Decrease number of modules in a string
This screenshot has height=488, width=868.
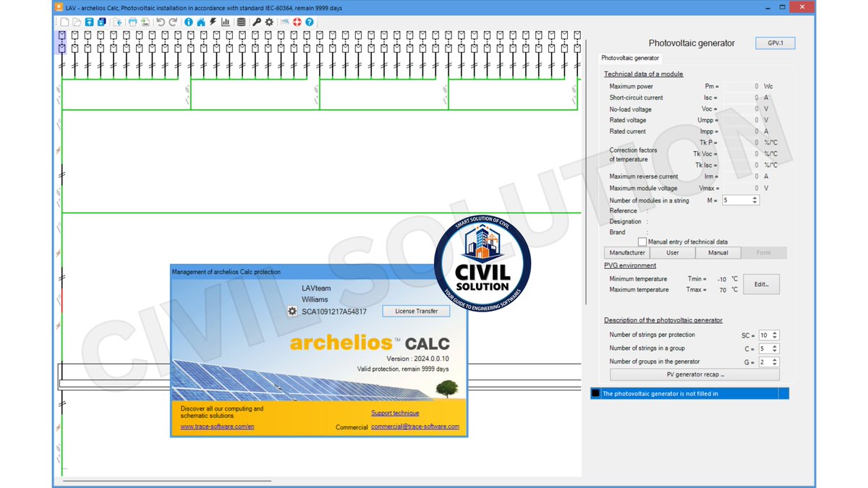[755, 202]
